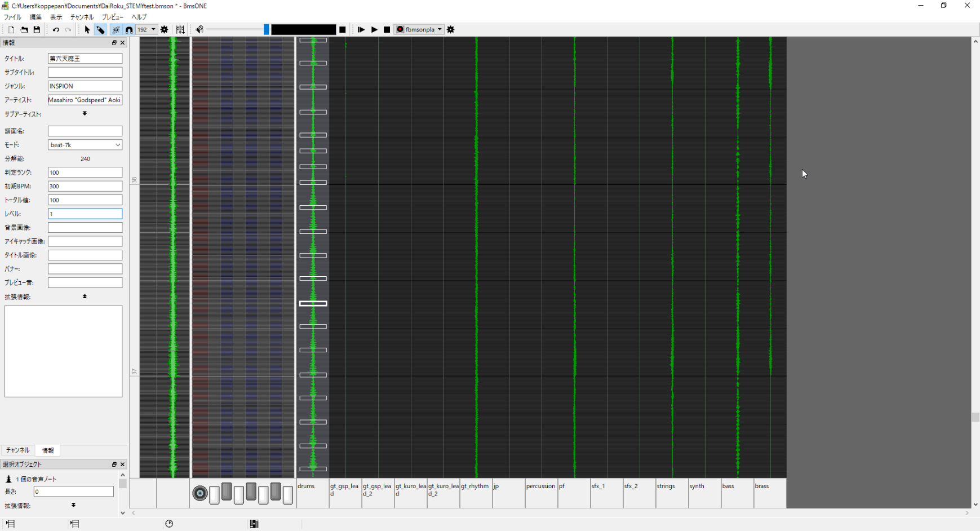Select the arrow edit mode tool

point(87,29)
